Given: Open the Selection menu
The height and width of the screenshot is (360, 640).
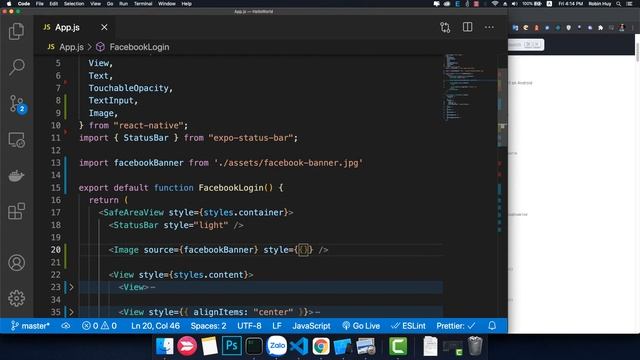Looking at the screenshot, I should coord(74,4).
